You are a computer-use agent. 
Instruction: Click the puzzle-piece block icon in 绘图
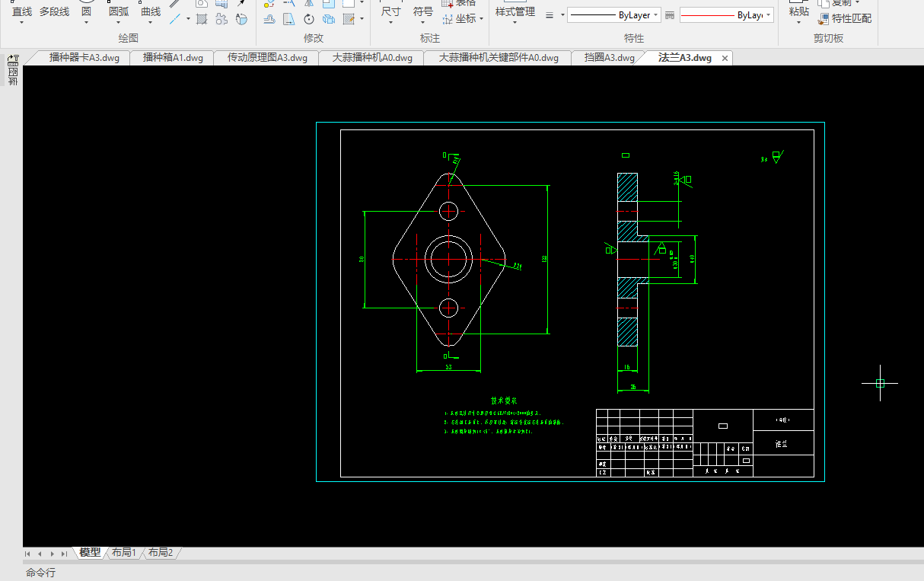tap(221, 19)
